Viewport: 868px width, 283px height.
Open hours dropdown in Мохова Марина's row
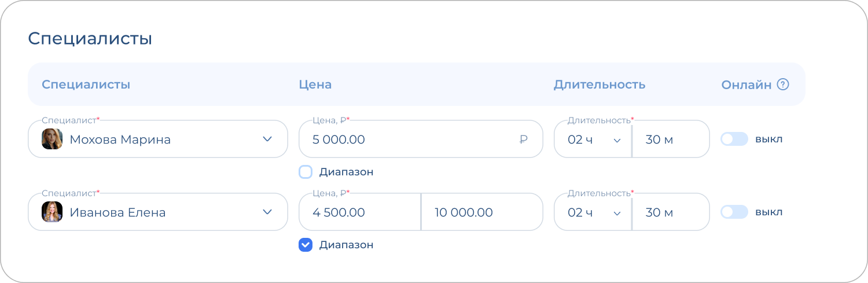click(x=593, y=139)
